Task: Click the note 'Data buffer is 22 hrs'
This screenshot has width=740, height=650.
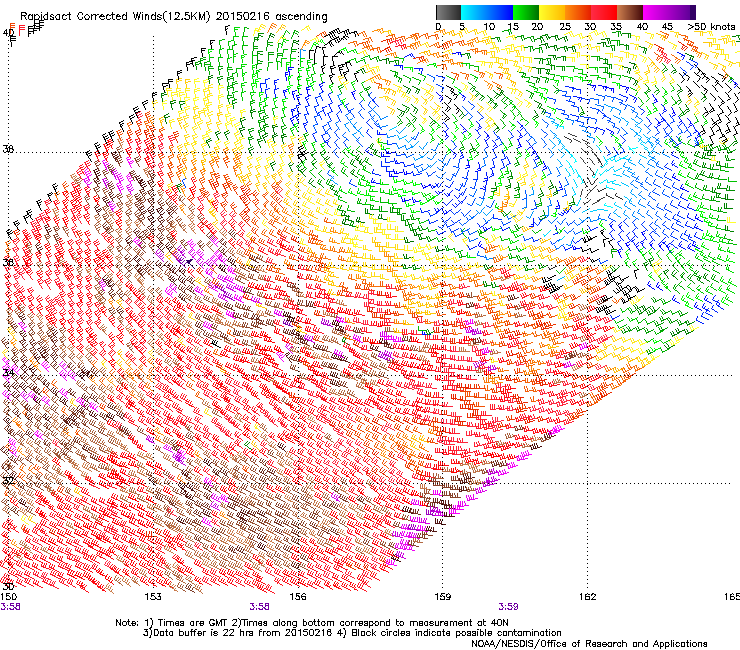Action: pos(205,633)
